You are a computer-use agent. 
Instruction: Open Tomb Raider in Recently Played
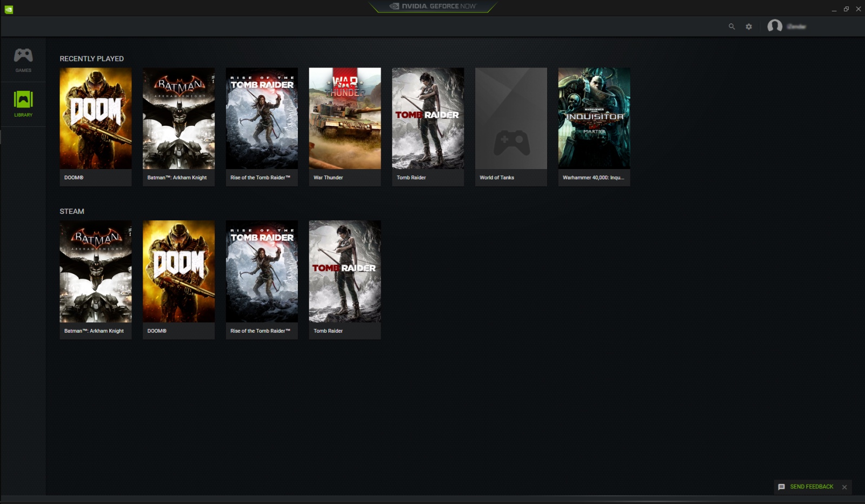tap(428, 127)
